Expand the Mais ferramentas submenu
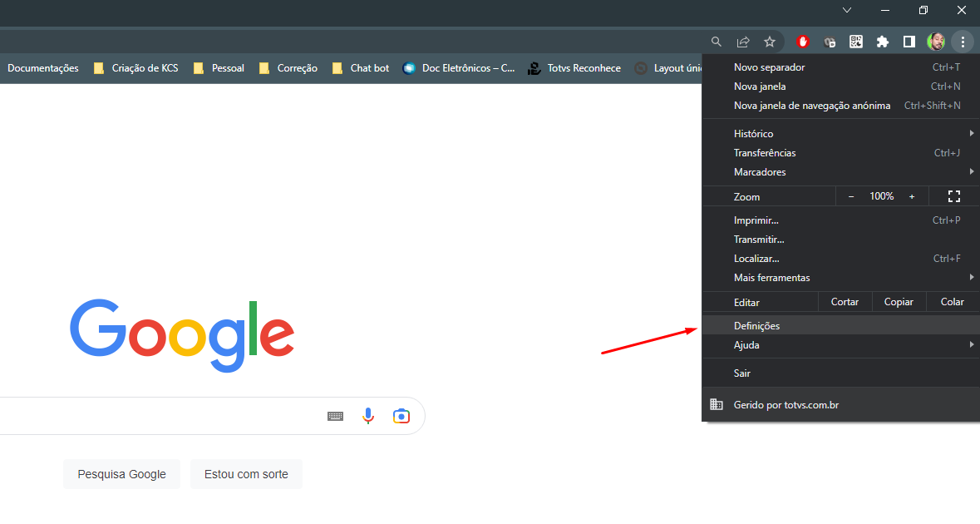 840,278
